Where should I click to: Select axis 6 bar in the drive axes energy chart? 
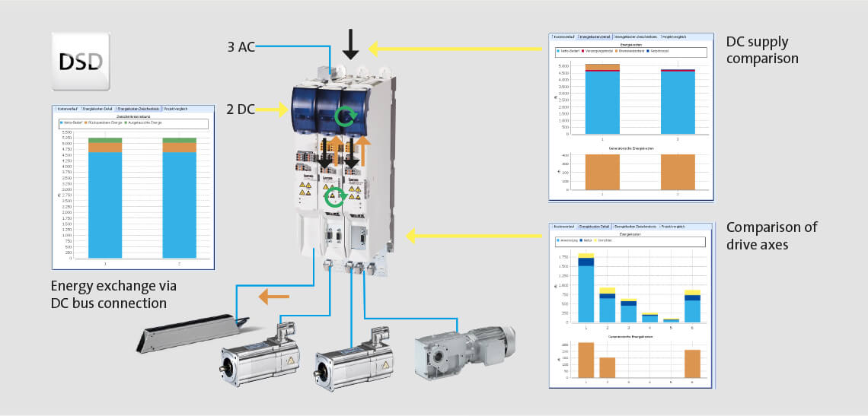693,306
